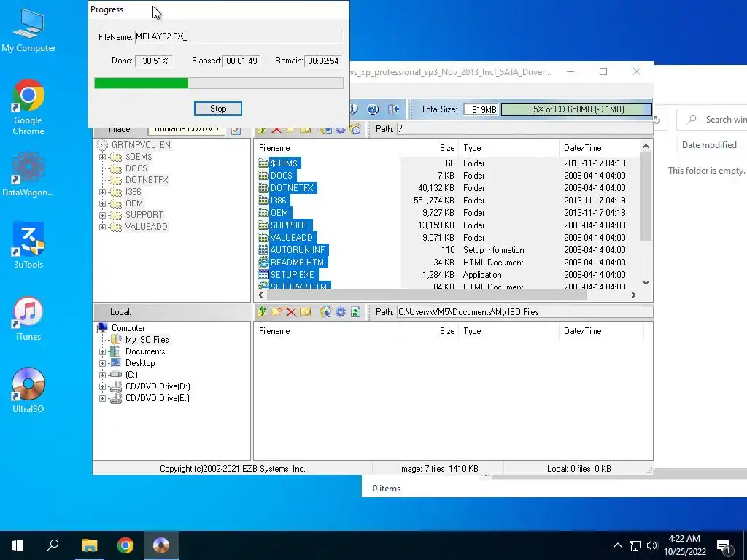Click red X Delete icon in Local toolbar
Image resolution: width=747 pixels, height=560 pixels.
(291, 312)
